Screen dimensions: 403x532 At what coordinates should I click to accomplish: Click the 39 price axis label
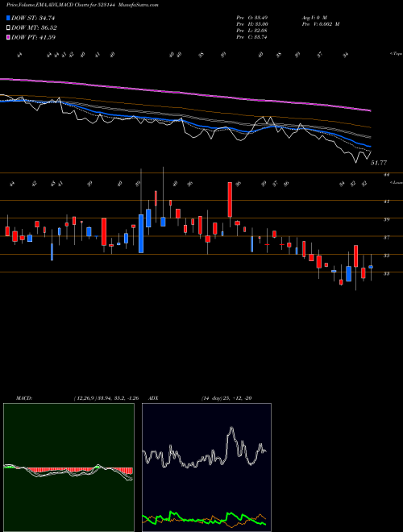[386, 219]
